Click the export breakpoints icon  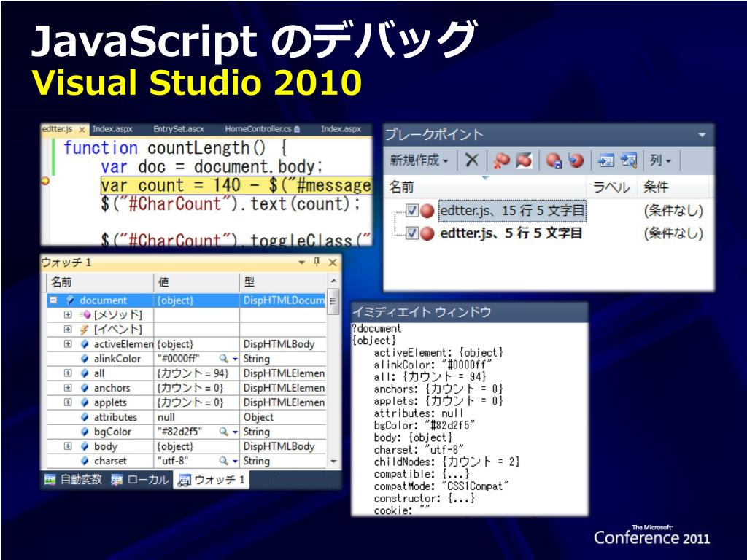[x=553, y=160]
